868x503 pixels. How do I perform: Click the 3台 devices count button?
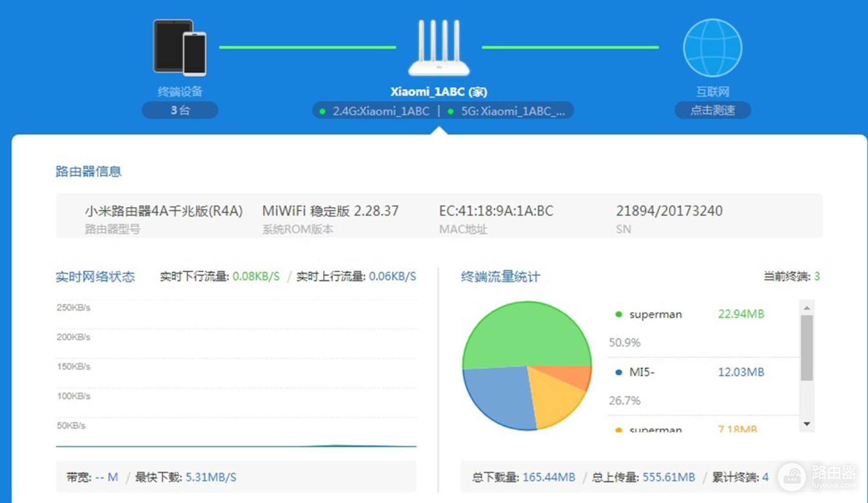[x=180, y=110]
